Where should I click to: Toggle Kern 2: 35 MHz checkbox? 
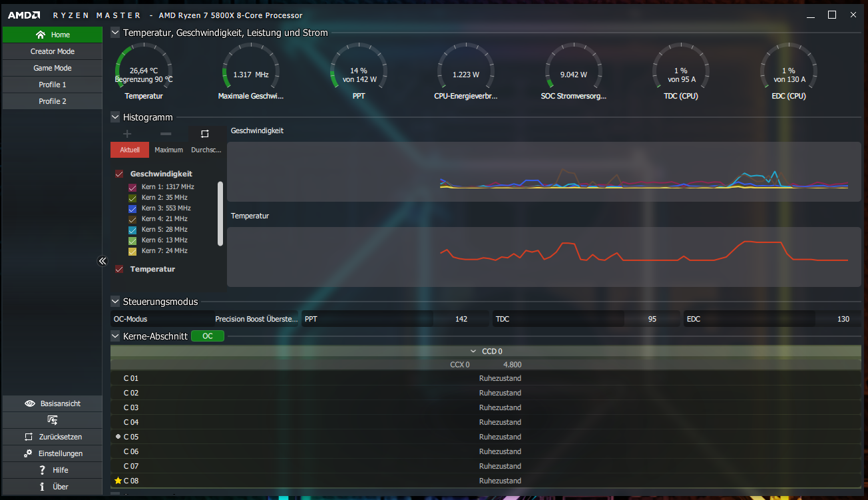132,198
